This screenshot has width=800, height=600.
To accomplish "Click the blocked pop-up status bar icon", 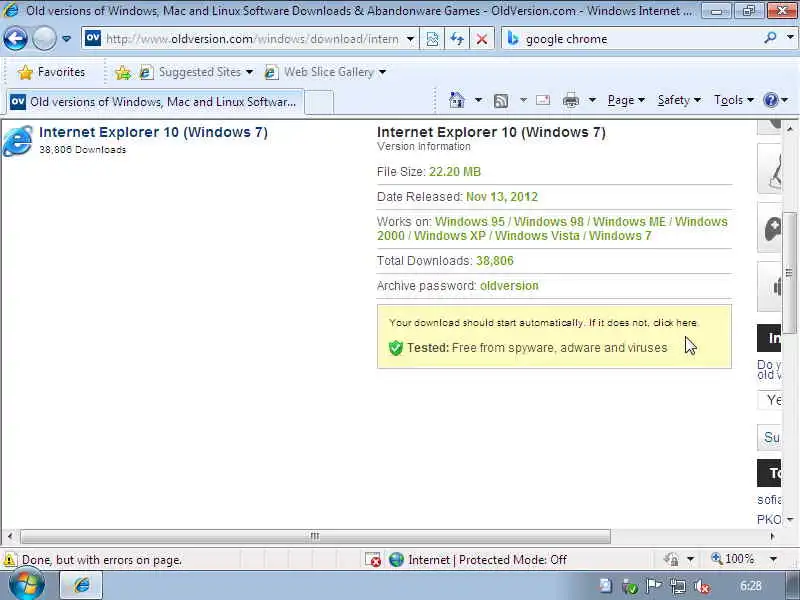I will 372,560.
